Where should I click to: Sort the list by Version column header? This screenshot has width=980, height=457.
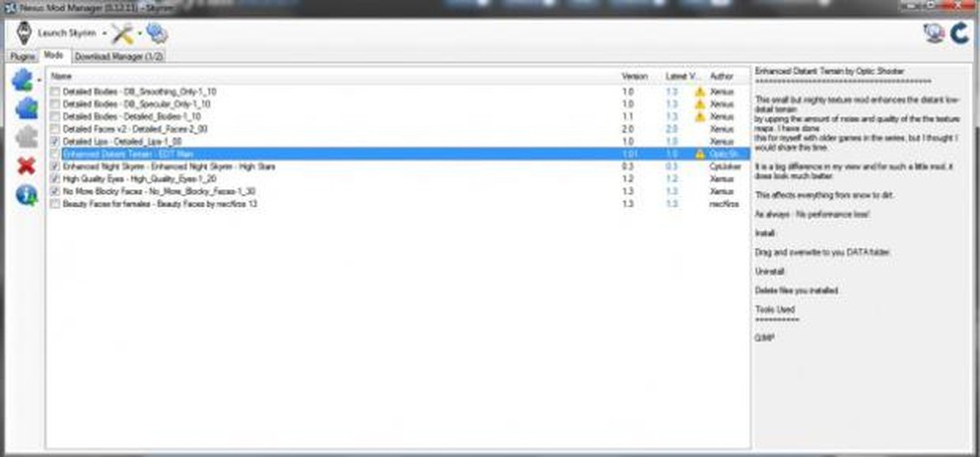pos(634,76)
